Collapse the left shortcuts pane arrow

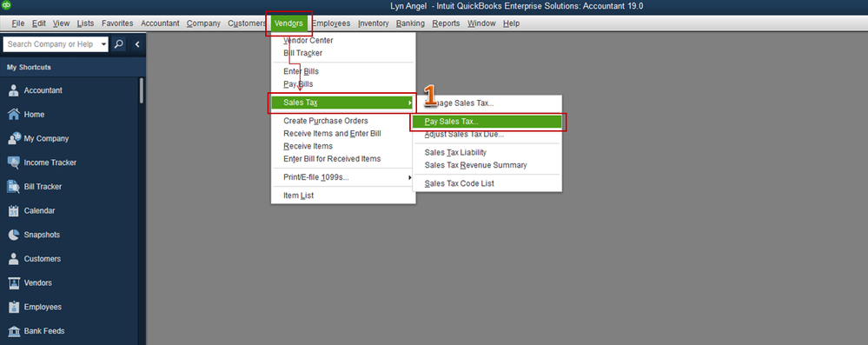tap(136, 44)
